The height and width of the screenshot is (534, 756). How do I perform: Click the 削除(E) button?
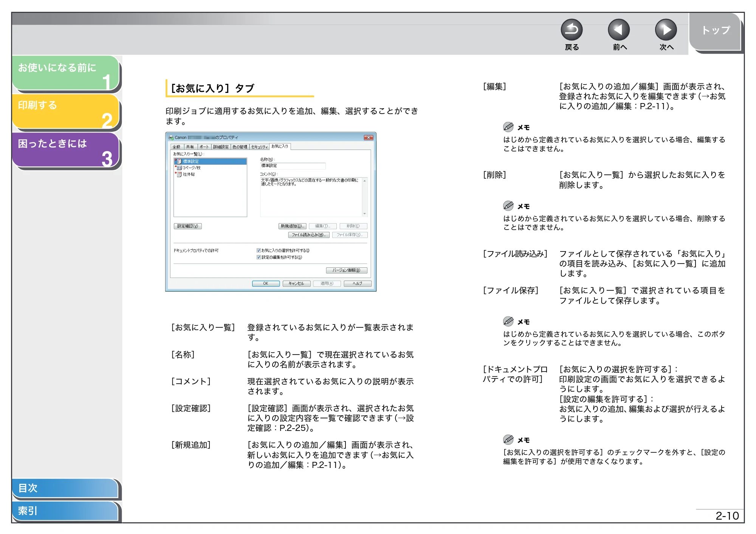click(x=353, y=226)
